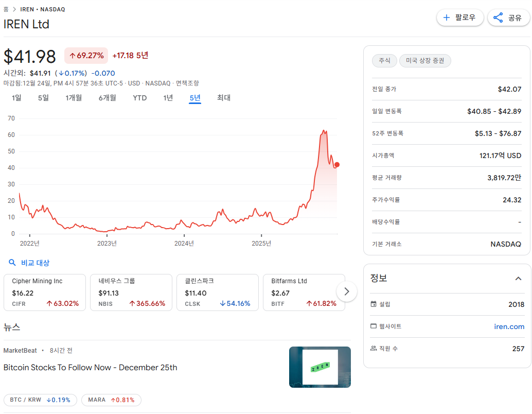
Task: Select the 1년 time range tab
Action: click(168, 98)
